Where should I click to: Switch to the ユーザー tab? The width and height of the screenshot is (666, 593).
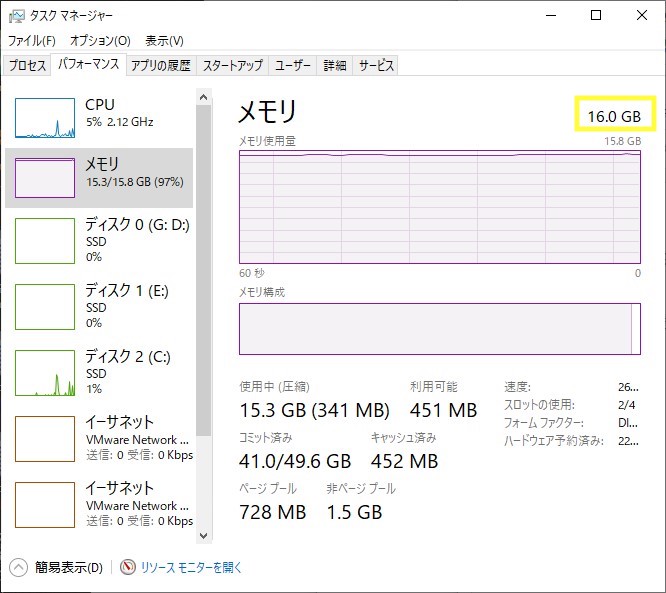(x=293, y=65)
